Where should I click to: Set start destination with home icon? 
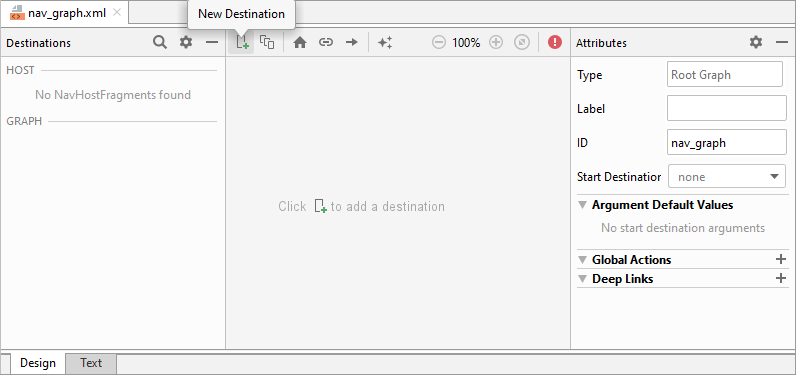(x=300, y=43)
